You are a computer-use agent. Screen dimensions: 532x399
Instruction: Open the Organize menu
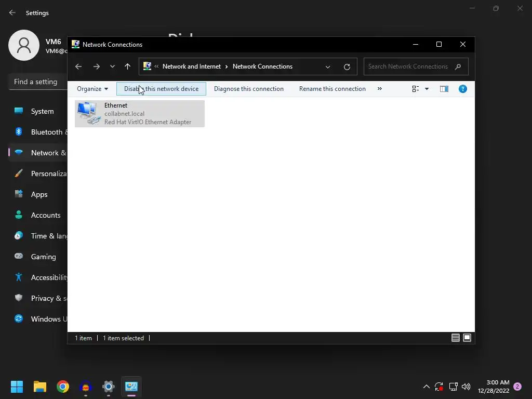pos(92,89)
